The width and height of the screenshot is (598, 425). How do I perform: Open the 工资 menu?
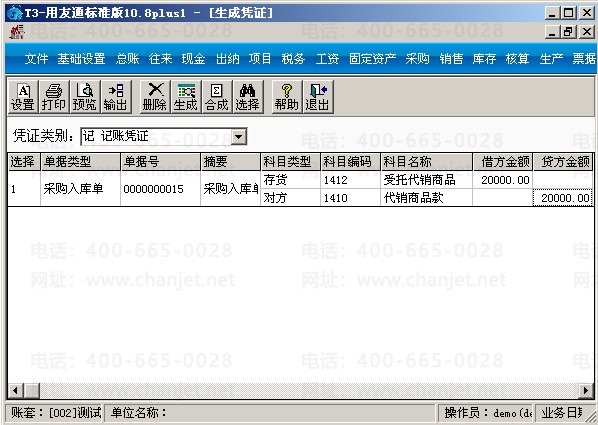tap(327, 59)
